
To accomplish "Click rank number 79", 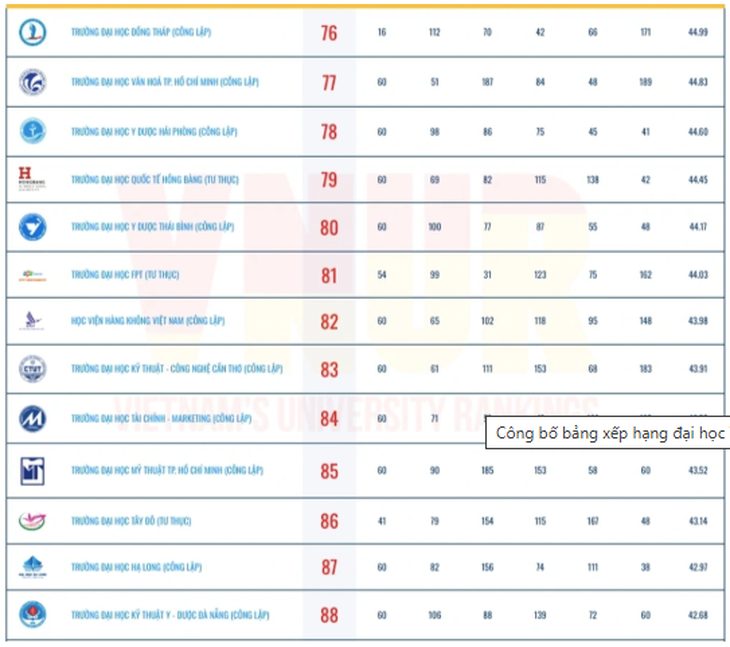I will pyautogui.click(x=329, y=180).
